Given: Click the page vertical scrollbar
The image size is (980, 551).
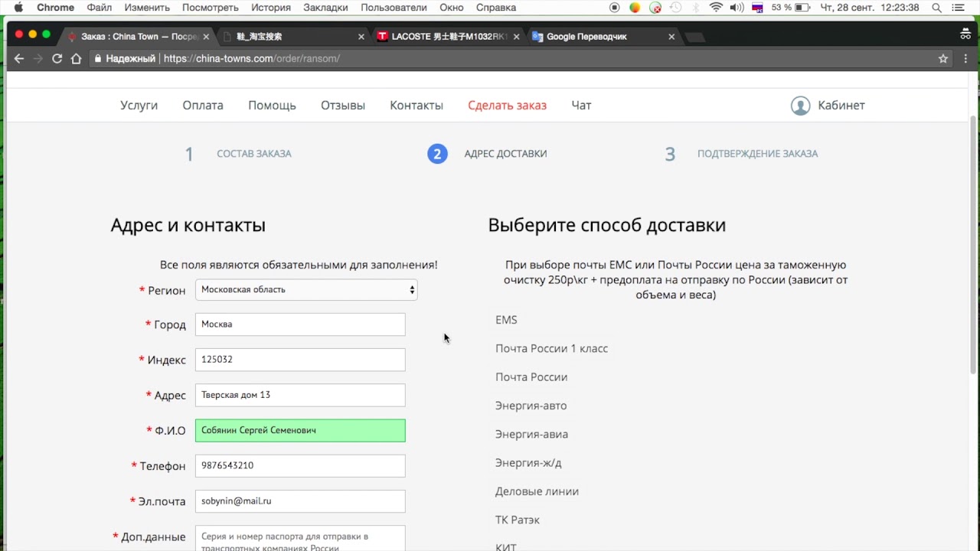Looking at the screenshot, I should pyautogui.click(x=974, y=245).
